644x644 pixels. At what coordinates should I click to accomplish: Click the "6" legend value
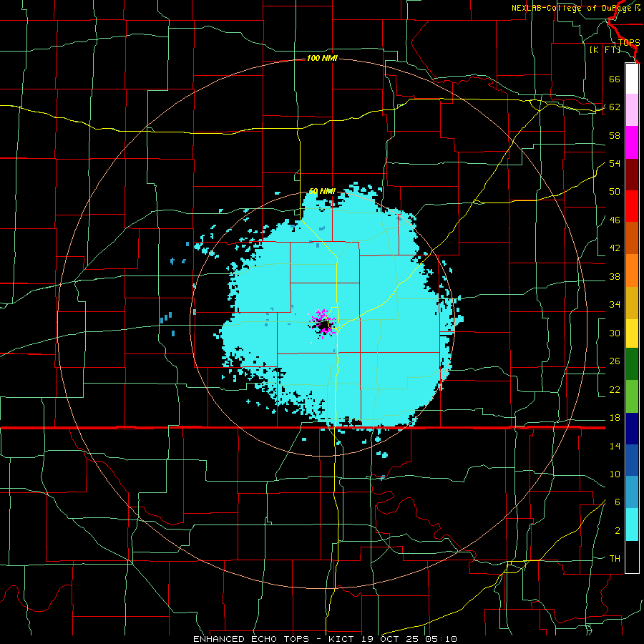(618, 502)
